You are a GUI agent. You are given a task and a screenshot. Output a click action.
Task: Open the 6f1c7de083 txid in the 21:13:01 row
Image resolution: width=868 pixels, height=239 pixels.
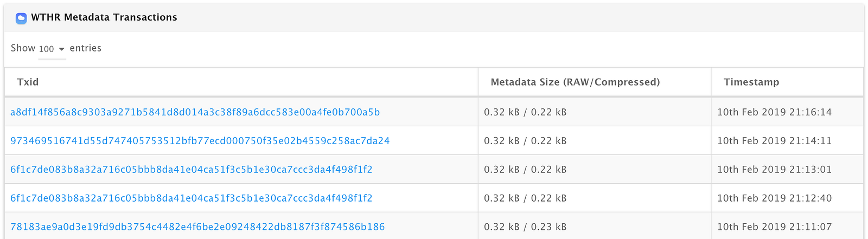[x=191, y=170]
